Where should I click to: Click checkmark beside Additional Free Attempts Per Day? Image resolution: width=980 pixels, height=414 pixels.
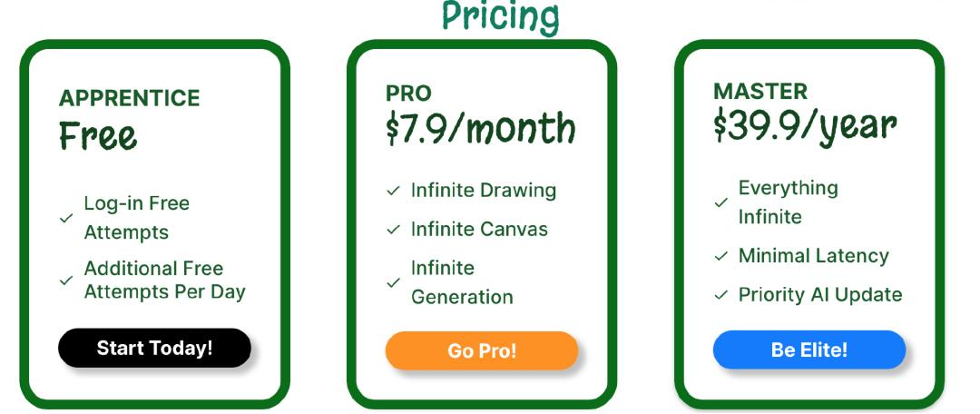66,281
